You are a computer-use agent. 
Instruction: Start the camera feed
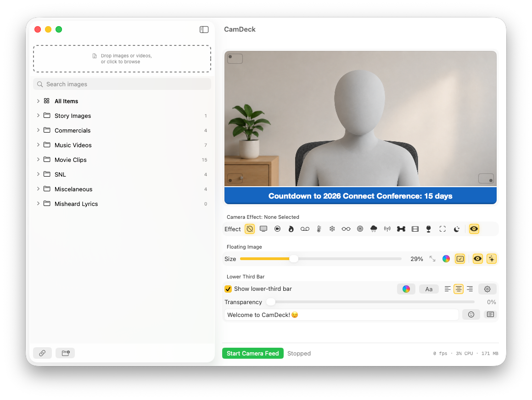[x=253, y=353]
